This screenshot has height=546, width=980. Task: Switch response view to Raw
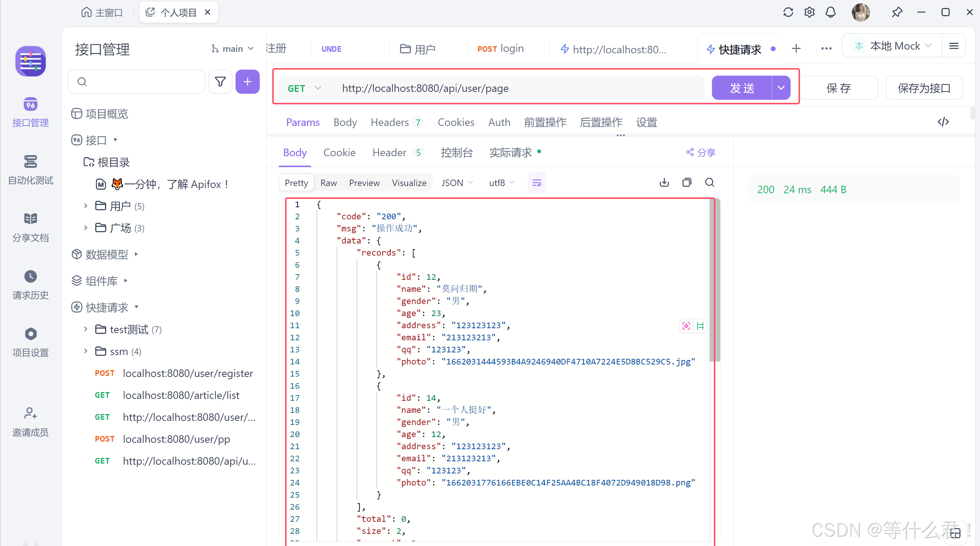[x=328, y=183]
